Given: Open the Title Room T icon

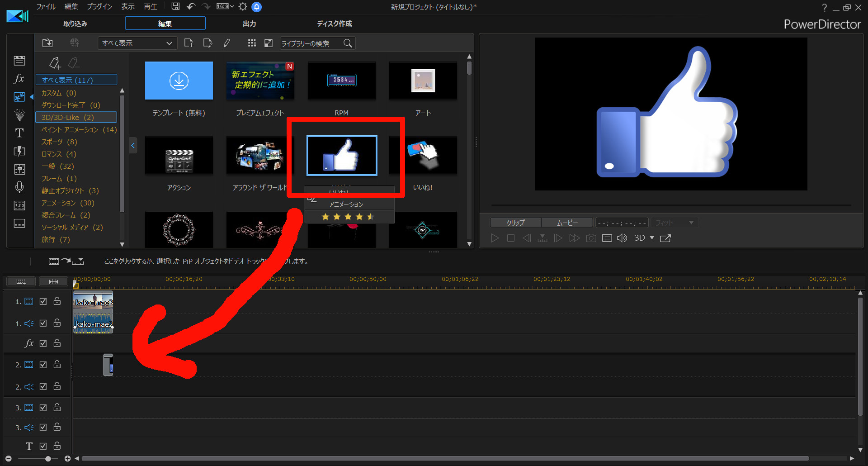Looking at the screenshot, I should (x=19, y=133).
